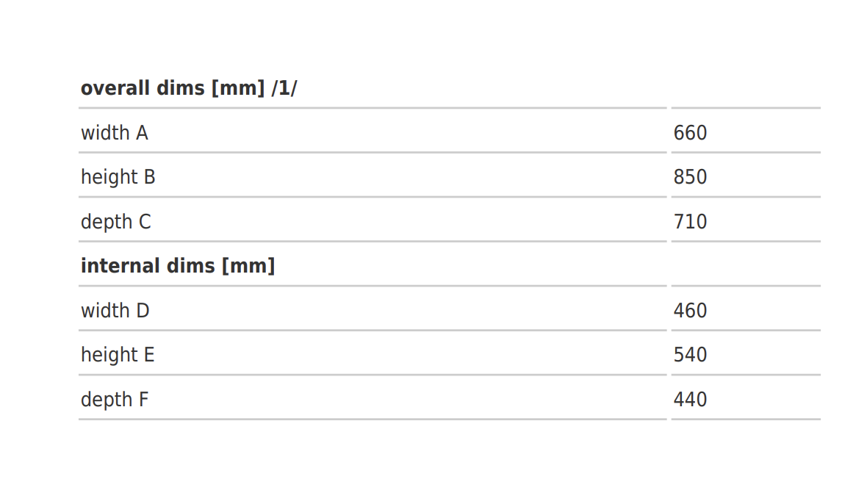867x504 pixels.
Task: Select the 'height E' row label
Action: 118,356
